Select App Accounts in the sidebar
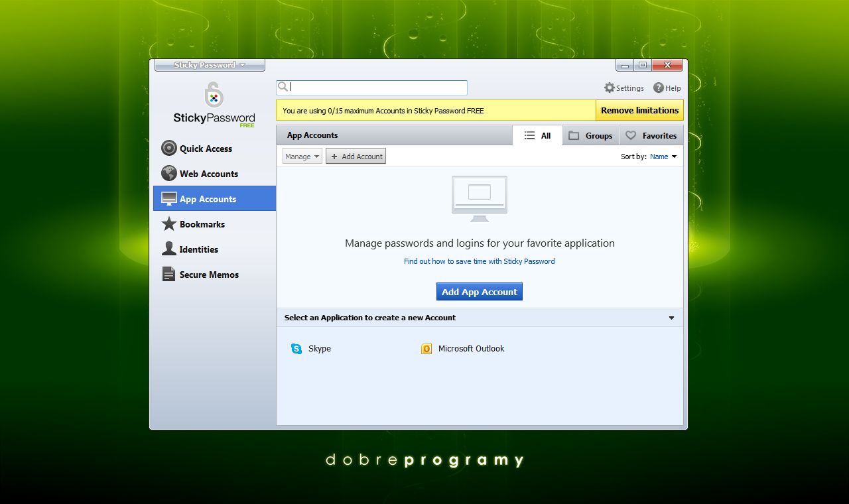Image resolution: width=849 pixels, height=504 pixels. point(214,199)
